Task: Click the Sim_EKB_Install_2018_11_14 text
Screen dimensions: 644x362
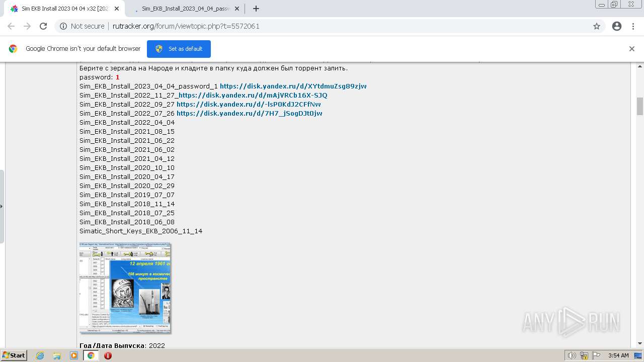Action: pos(127,204)
